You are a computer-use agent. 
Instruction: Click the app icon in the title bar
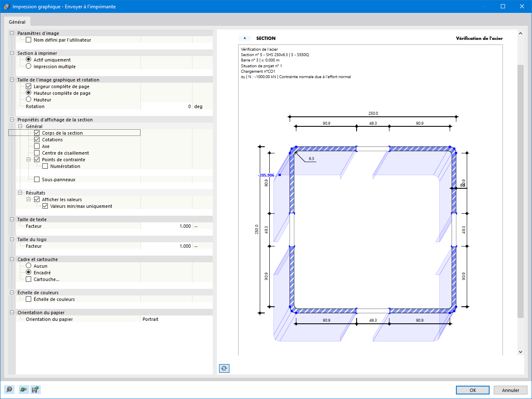(x=6, y=6)
